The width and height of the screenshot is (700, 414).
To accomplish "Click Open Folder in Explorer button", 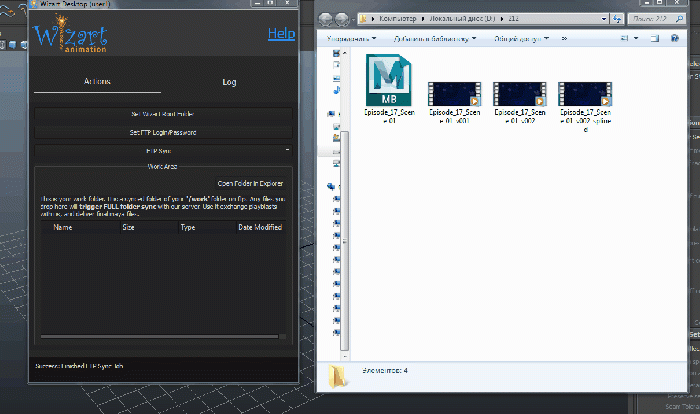I will click(250, 184).
